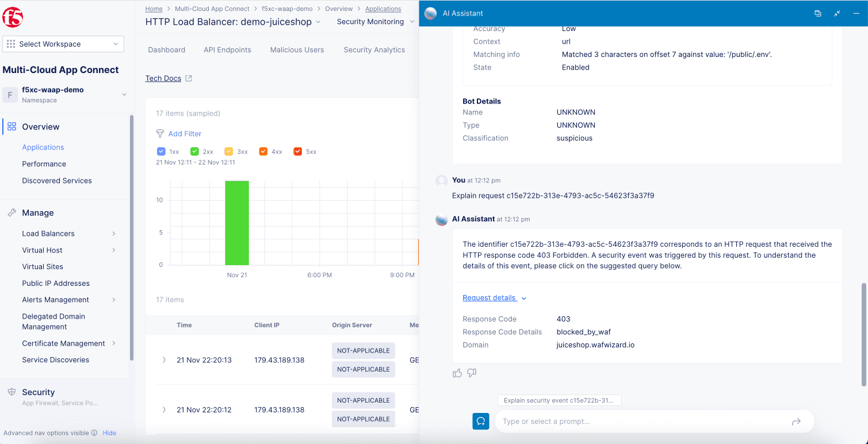Click the Security shield icon in the sidebar
Screen dimensions: 868x444
[10, 392]
